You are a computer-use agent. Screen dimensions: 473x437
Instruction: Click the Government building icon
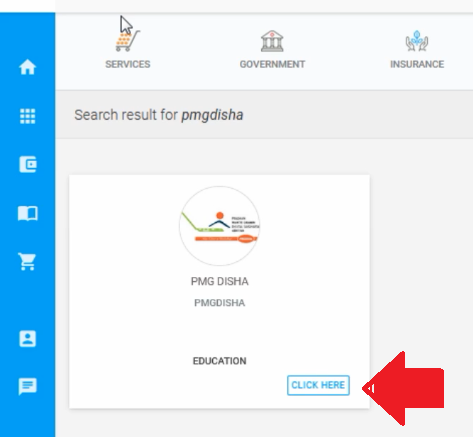(x=272, y=41)
